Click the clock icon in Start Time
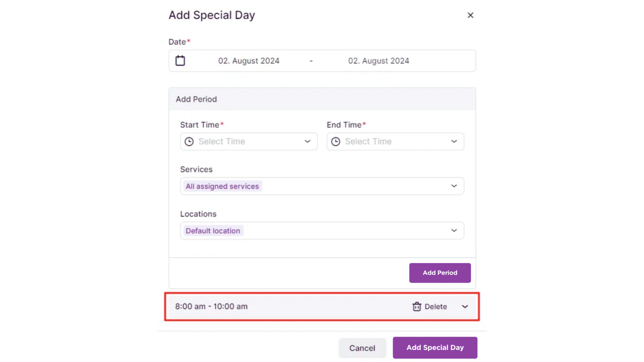644x362 pixels. (x=189, y=142)
